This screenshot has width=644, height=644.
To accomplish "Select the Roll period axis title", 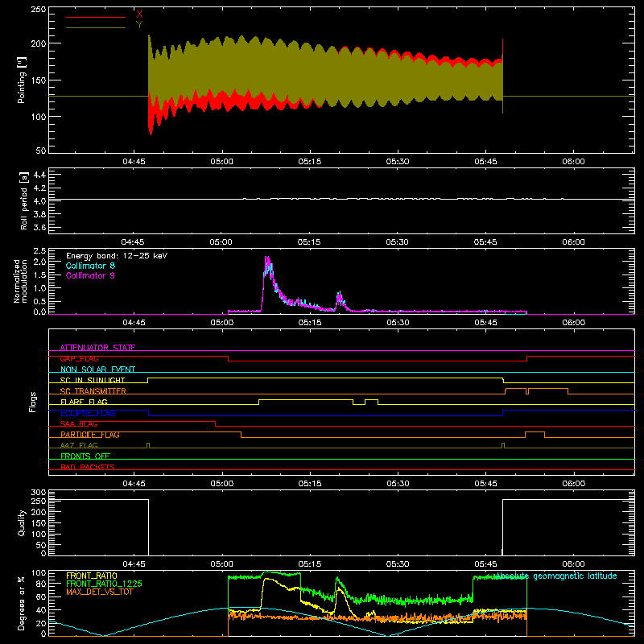I will [24, 200].
